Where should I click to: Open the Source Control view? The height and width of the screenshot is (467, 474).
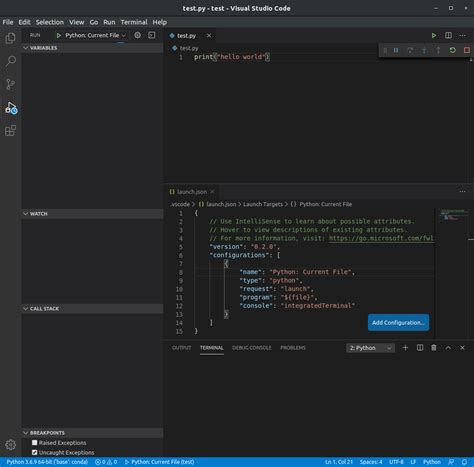click(x=11, y=84)
